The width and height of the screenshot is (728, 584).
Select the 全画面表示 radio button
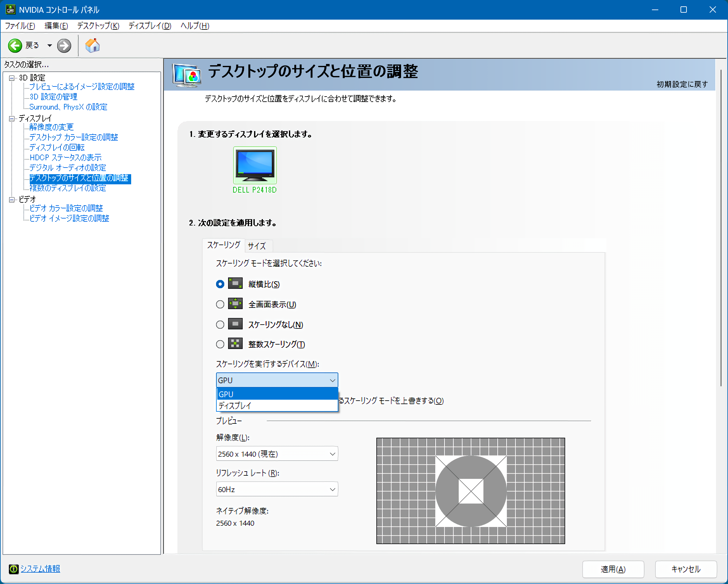pos(220,304)
